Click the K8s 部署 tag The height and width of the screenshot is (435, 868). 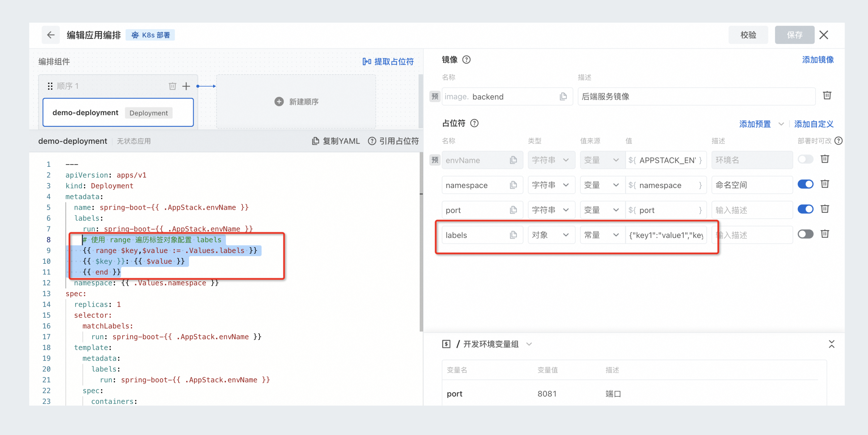[x=150, y=35]
